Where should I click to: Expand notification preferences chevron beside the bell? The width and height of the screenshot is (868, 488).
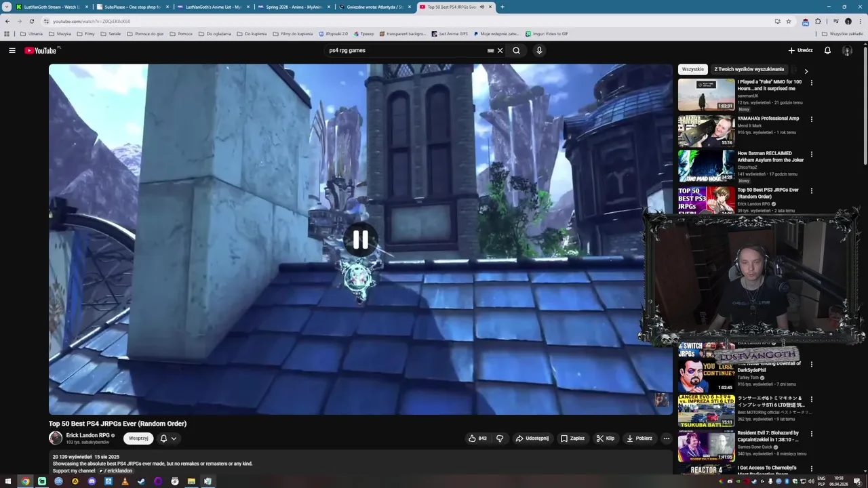pos(174,439)
